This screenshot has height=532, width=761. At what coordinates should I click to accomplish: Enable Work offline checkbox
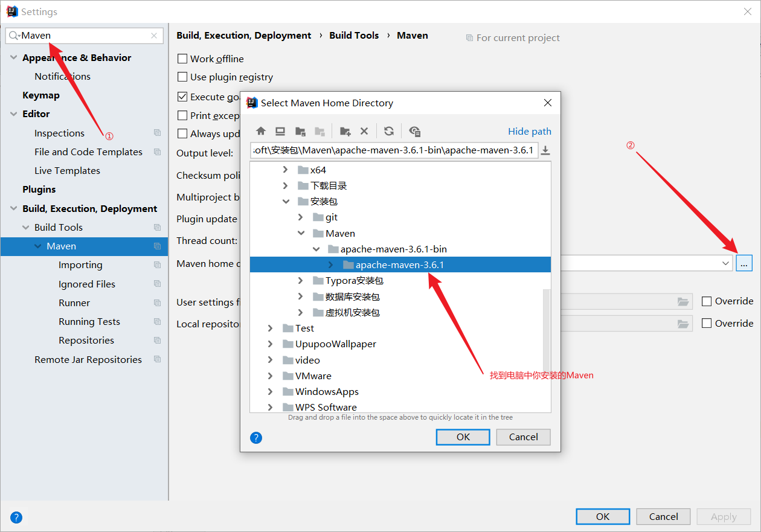182,59
